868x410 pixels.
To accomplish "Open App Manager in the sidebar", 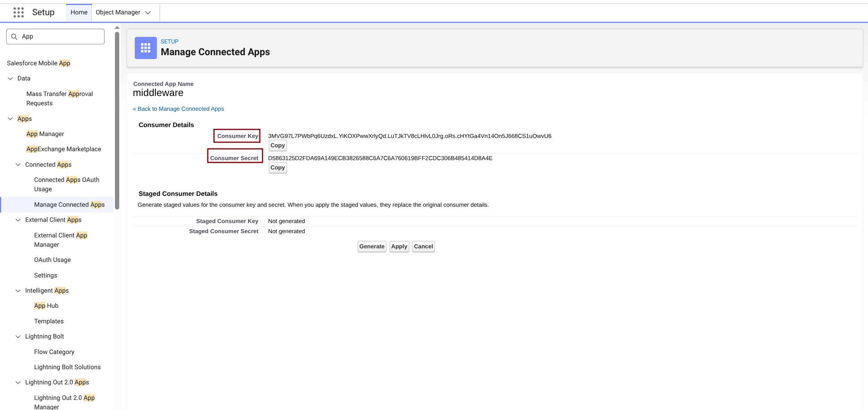I will click(45, 134).
